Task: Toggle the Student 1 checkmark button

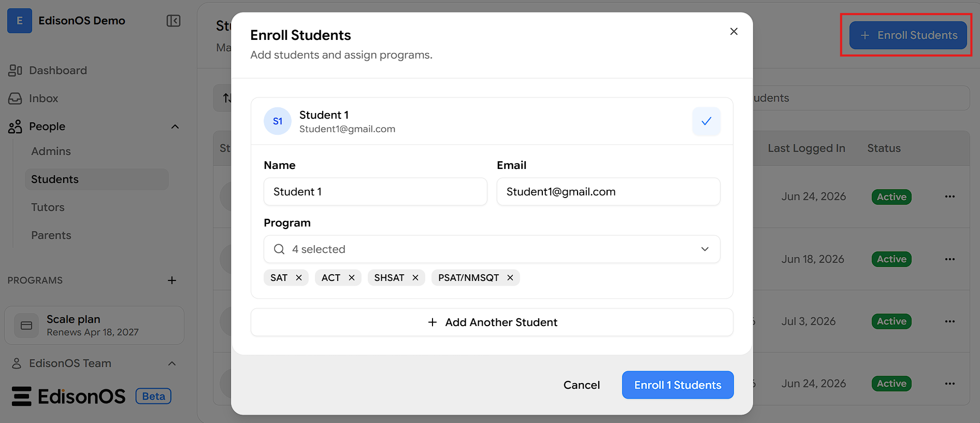Action: pos(706,121)
